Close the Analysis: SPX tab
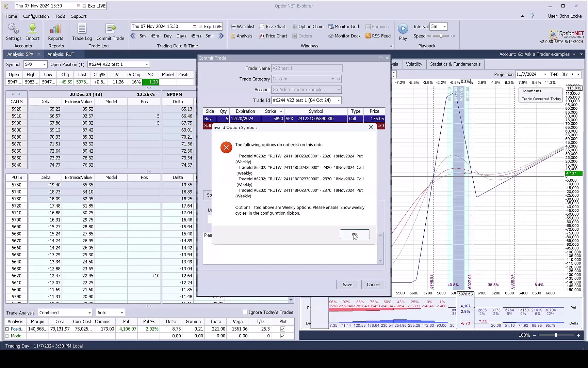 point(39,54)
